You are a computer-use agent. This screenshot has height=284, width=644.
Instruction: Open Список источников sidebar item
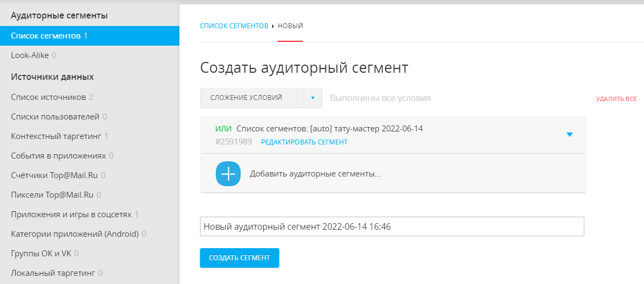48,97
